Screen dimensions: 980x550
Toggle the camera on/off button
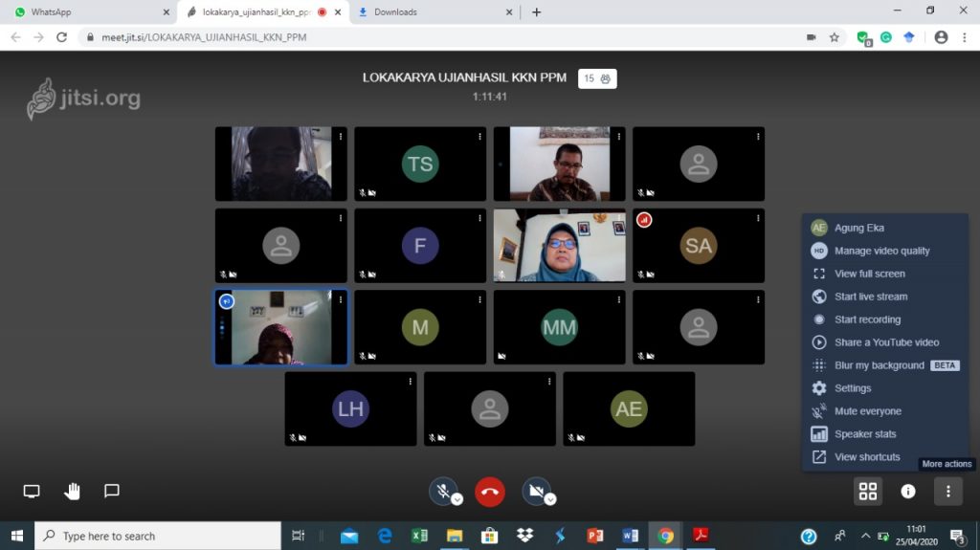(536, 490)
